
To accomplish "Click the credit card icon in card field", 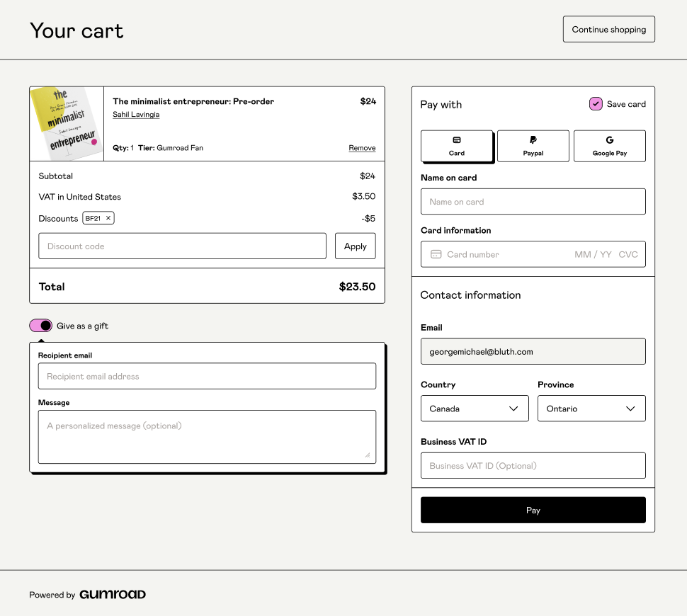I will pyautogui.click(x=436, y=254).
